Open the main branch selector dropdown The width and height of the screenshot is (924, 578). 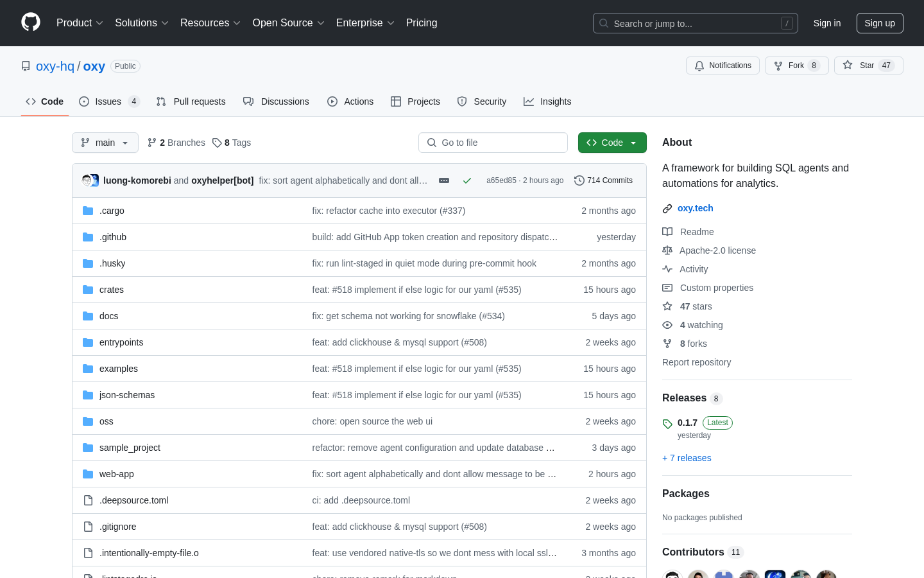pyautogui.click(x=105, y=143)
